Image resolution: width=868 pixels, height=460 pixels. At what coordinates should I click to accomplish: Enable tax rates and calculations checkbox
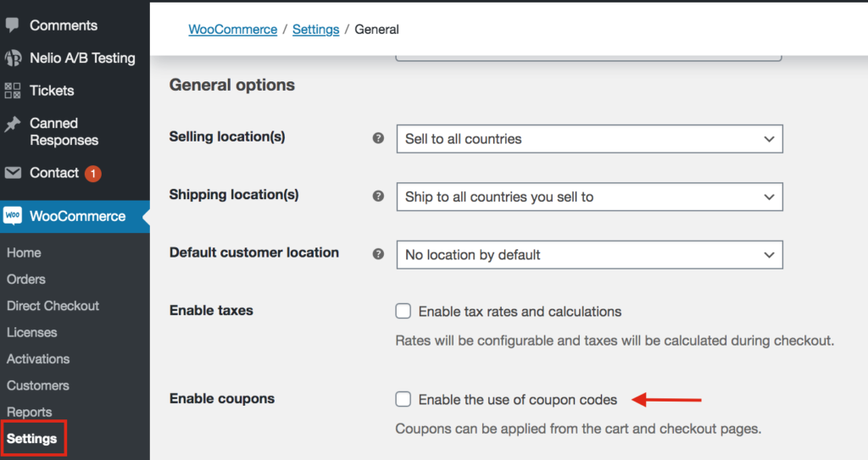pos(403,311)
